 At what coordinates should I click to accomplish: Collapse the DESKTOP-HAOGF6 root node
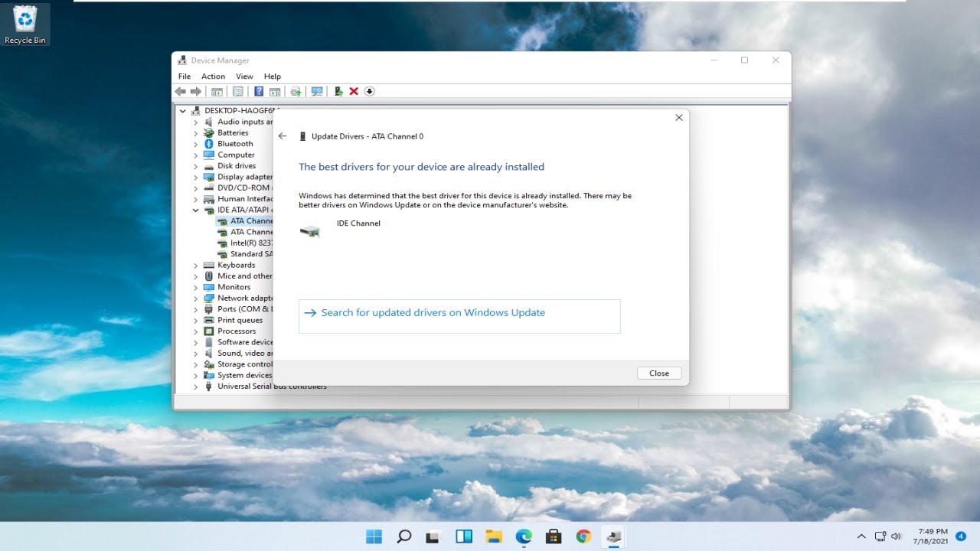pyautogui.click(x=183, y=111)
